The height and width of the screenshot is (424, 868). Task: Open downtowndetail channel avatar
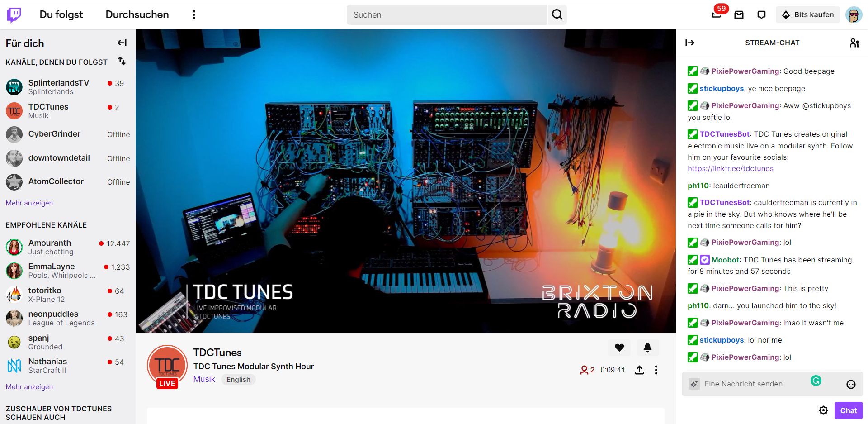coord(14,158)
